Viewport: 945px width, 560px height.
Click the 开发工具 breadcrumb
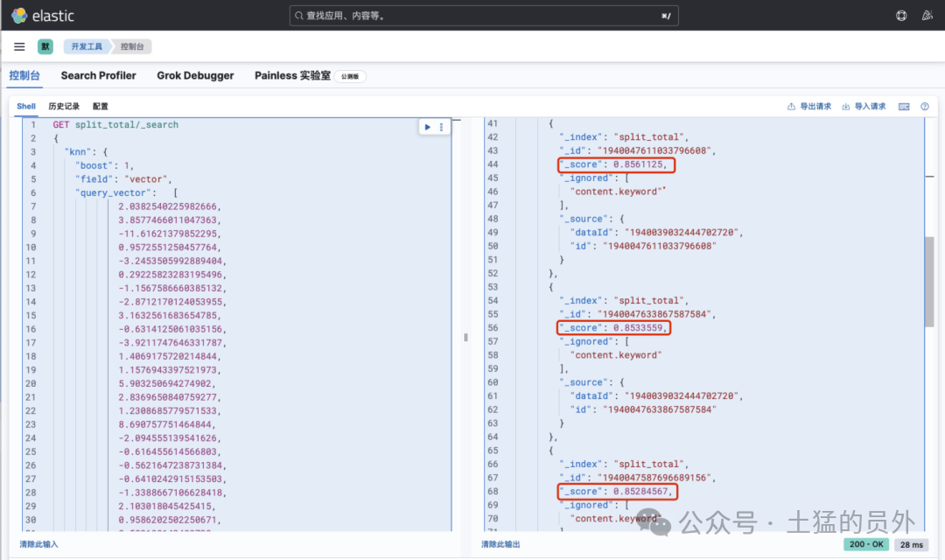click(86, 46)
